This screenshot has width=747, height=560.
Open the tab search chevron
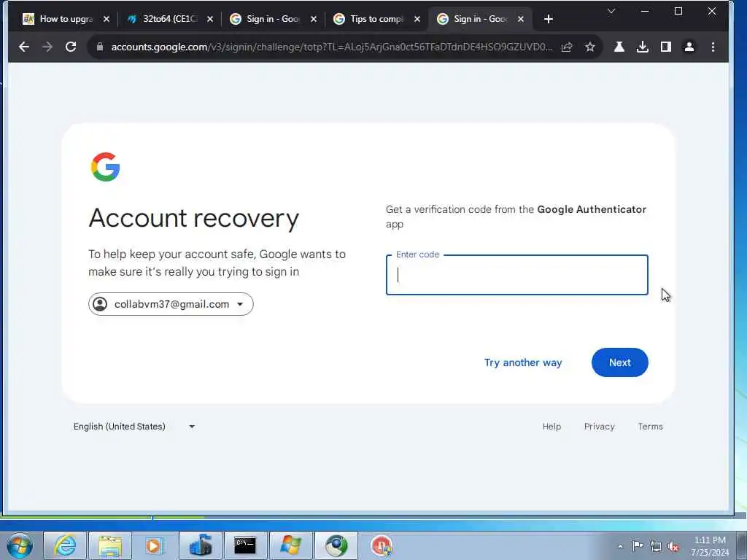click(x=611, y=11)
